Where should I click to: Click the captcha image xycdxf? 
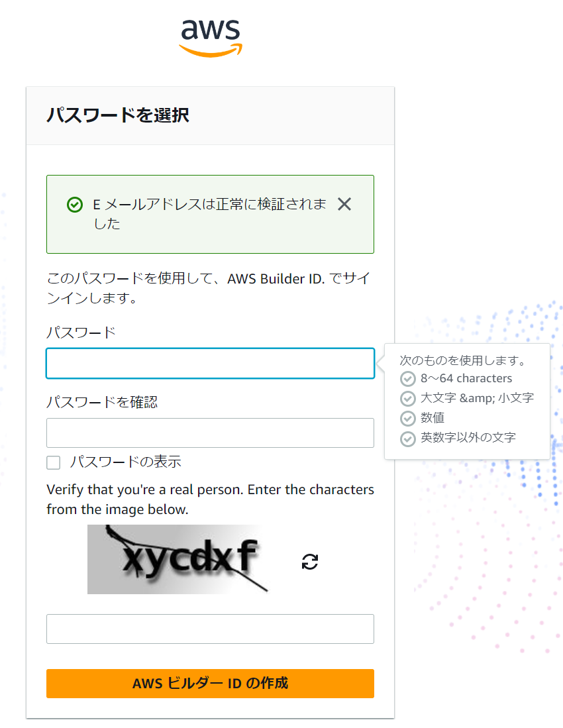(178, 559)
